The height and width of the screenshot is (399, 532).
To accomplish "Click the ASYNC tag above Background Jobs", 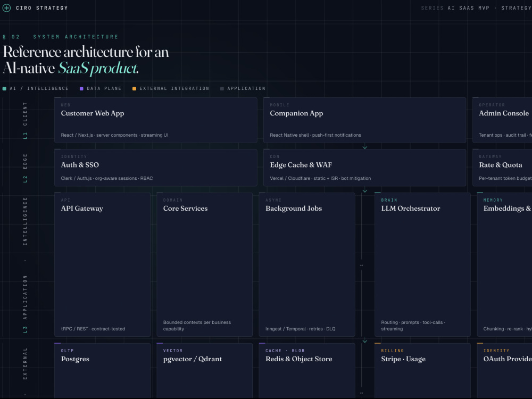I will click(273, 200).
